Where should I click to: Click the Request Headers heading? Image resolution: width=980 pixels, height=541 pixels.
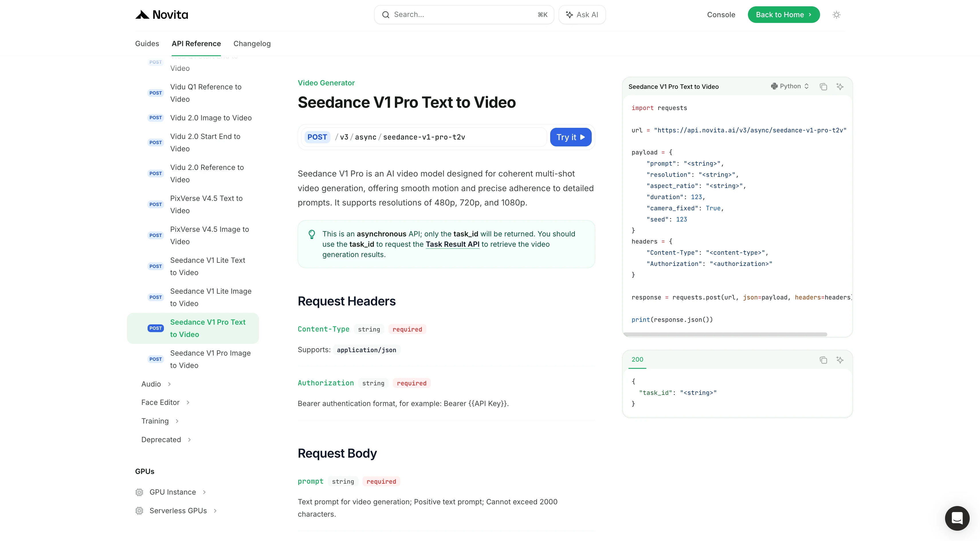(x=346, y=301)
